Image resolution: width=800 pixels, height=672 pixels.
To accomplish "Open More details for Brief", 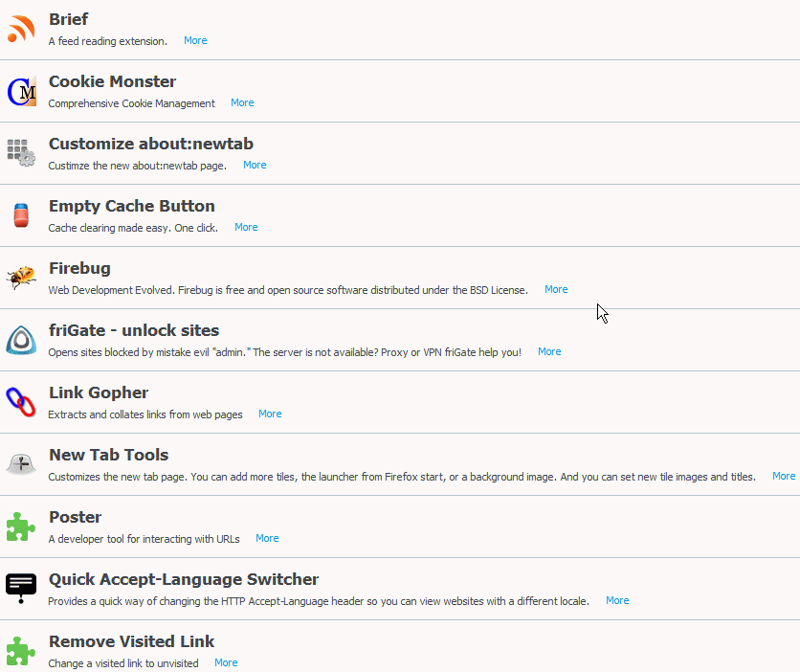I will click(x=195, y=40).
